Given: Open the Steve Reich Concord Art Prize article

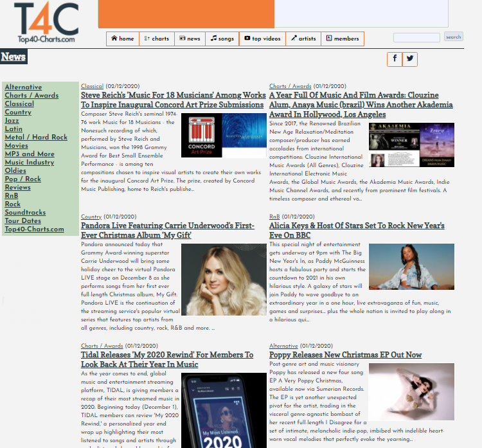Looking at the screenshot, I should pos(173,100).
